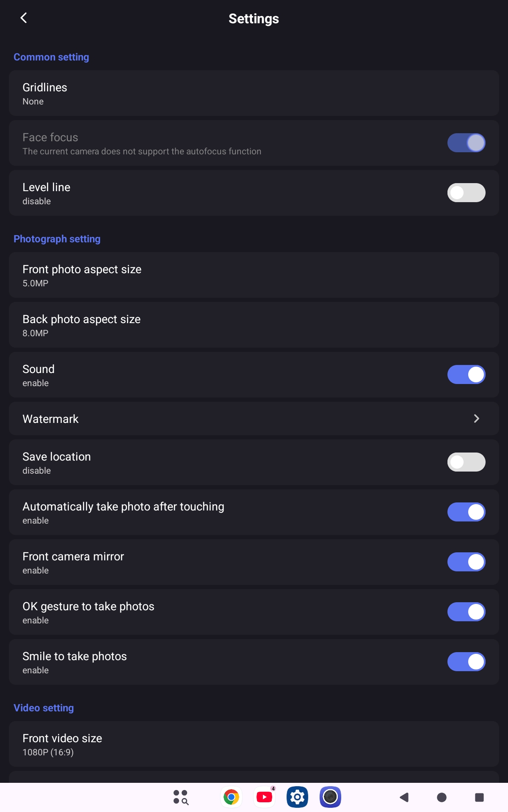
Task: Open YouTube from the taskbar
Action: (x=265, y=797)
